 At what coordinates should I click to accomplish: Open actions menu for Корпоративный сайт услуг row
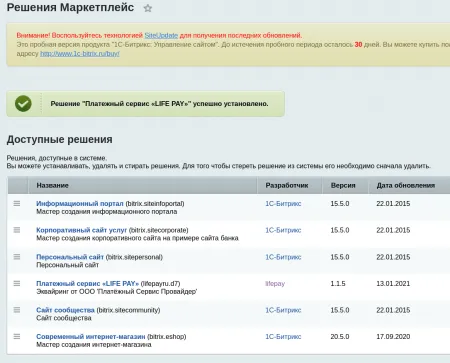tap(17, 230)
